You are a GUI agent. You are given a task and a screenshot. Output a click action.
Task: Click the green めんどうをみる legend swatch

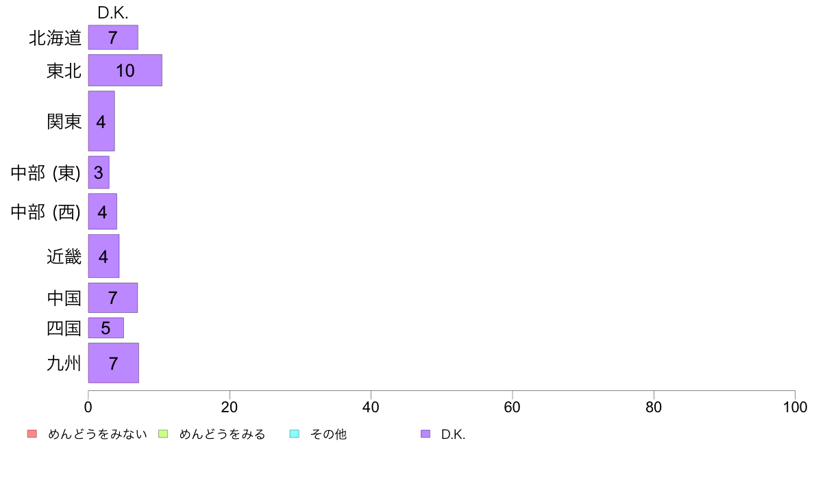[163, 434]
